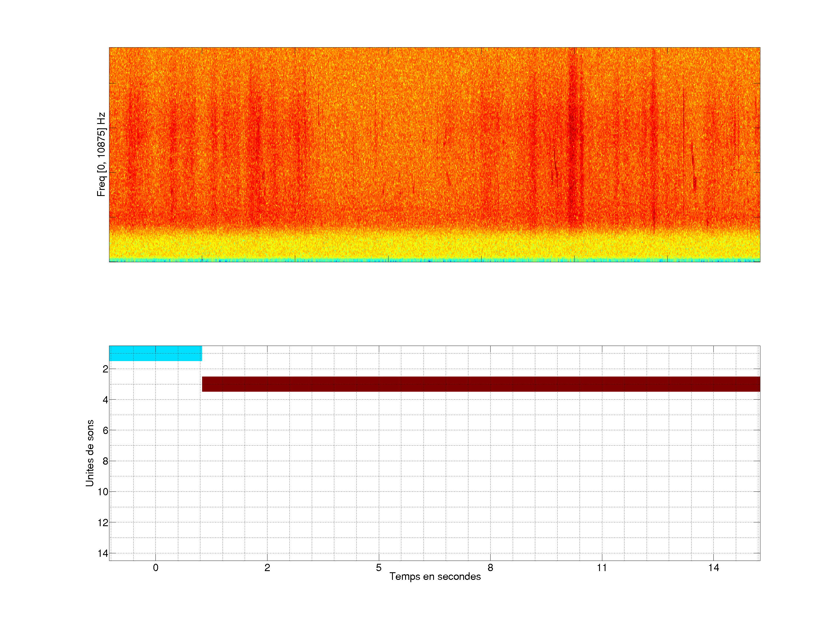Click the 'Unites de sons' axis label
This screenshot has width=840, height=630.
[90, 453]
